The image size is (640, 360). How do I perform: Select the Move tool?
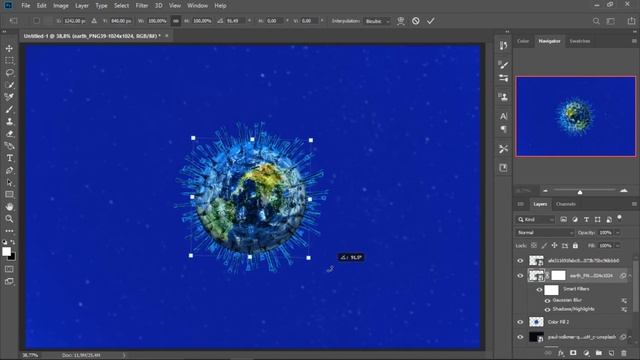point(9,48)
